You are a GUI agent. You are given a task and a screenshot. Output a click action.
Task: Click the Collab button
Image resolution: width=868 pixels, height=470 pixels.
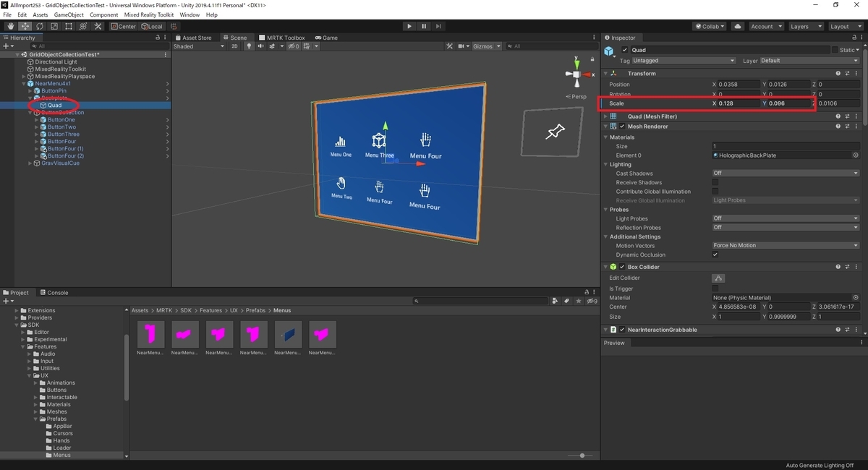pos(710,26)
